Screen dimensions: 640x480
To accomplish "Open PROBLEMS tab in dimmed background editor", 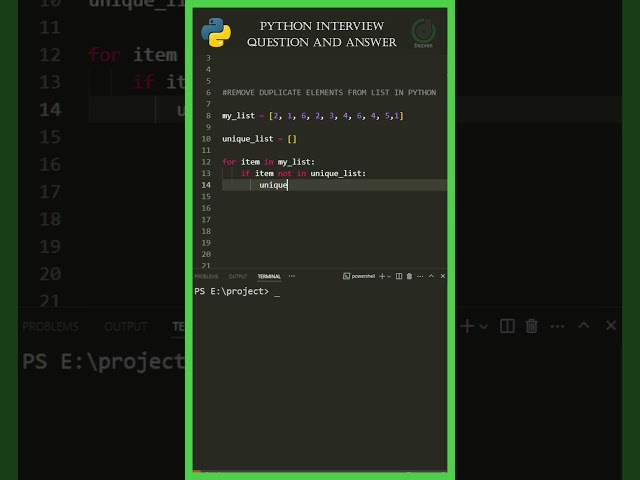I will [x=51, y=327].
